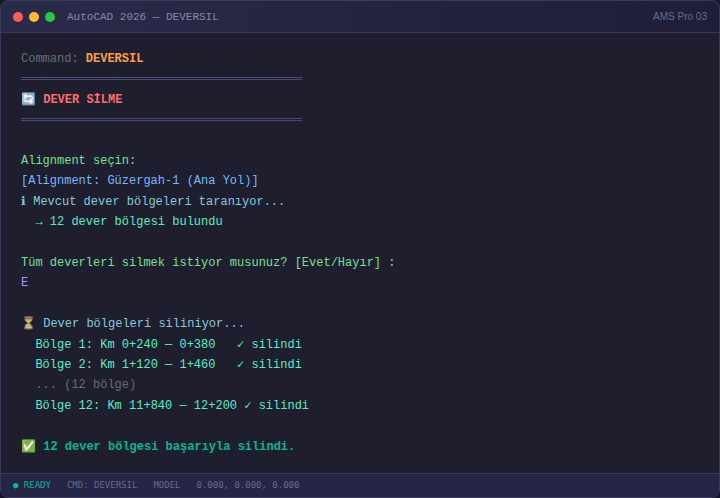Select the Alignment: Güzergah-1 (Ana Yol) entry
Screen dimensions: 720x498
pyautogui.click(x=140, y=180)
